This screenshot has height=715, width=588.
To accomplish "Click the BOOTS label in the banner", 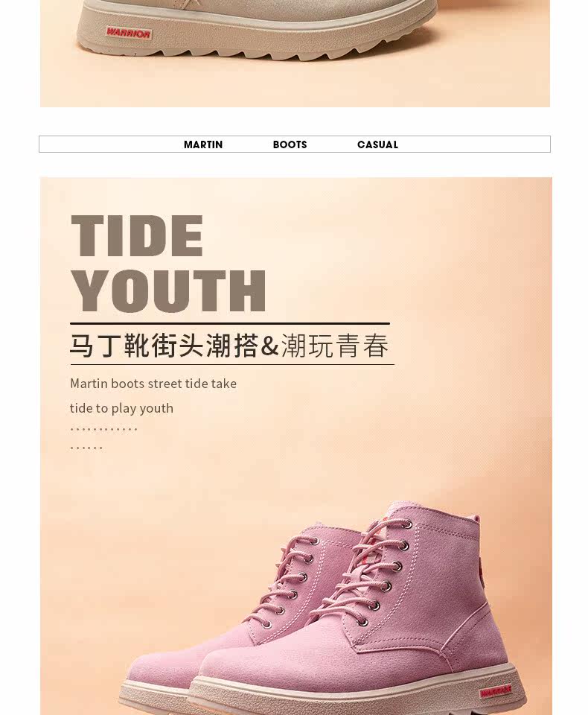I will point(290,144).
